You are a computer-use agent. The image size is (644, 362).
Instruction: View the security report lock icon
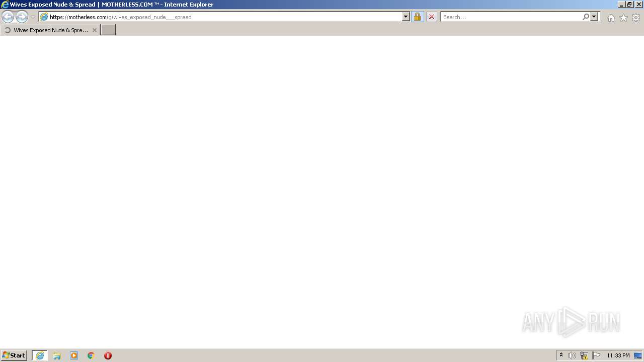point(417,17)
